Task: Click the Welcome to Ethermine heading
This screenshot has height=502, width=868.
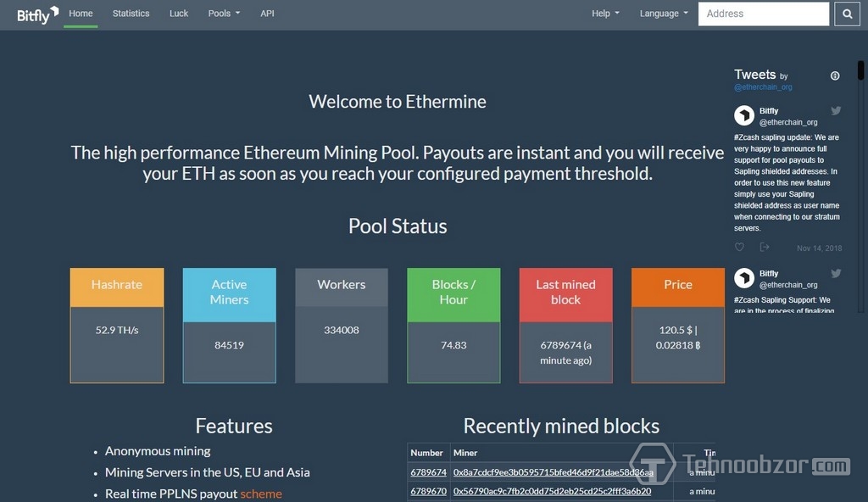Action: 398,102
